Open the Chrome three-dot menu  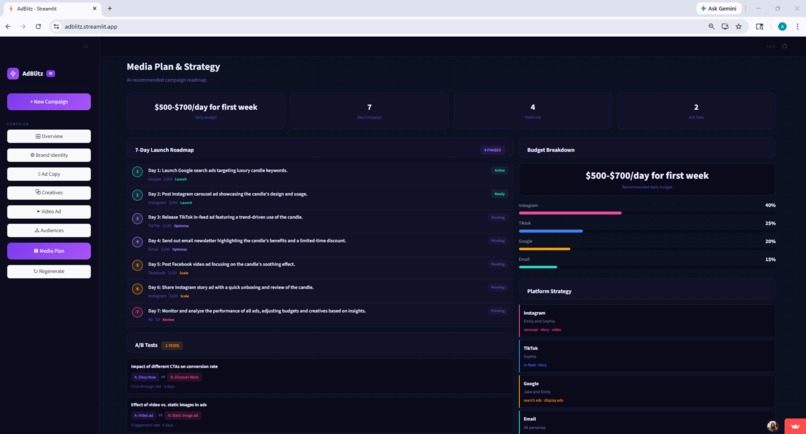[797, 26]
